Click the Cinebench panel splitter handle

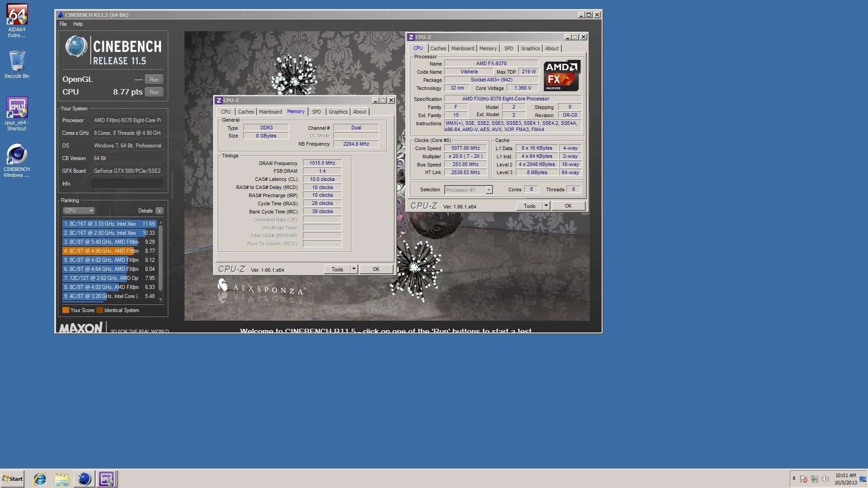pos(172,185)
